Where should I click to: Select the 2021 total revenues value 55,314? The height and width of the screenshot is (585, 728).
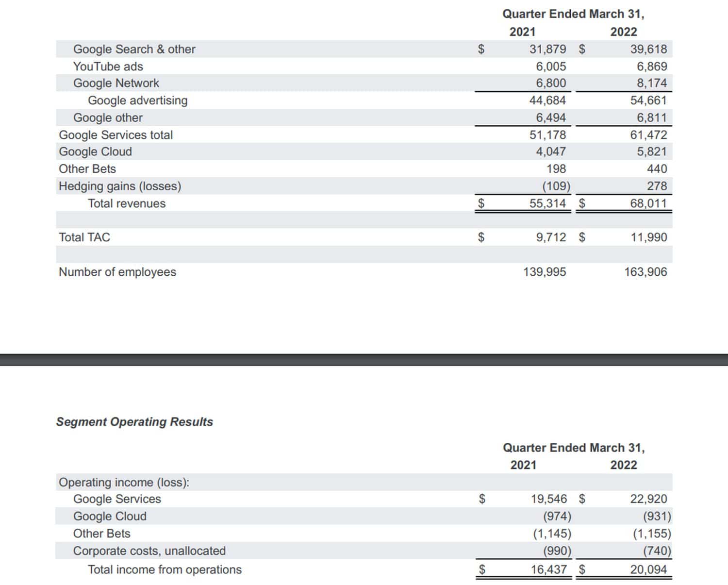tap(547, 203)
